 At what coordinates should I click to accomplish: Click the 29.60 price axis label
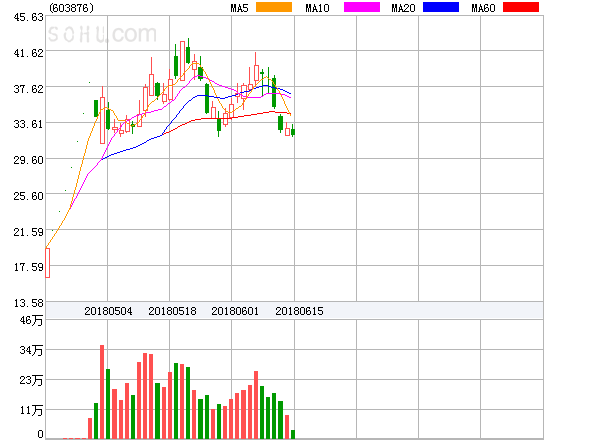(28, 160)
